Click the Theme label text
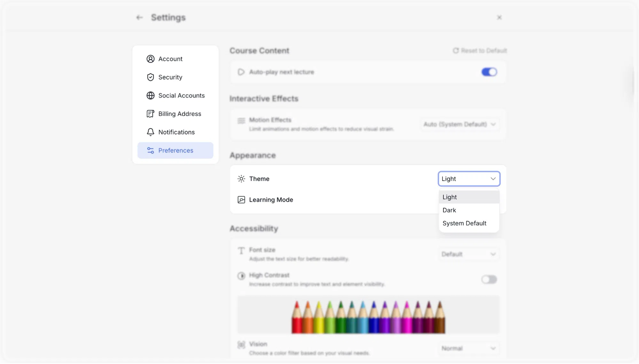639x364 pixels. [259, 179]
